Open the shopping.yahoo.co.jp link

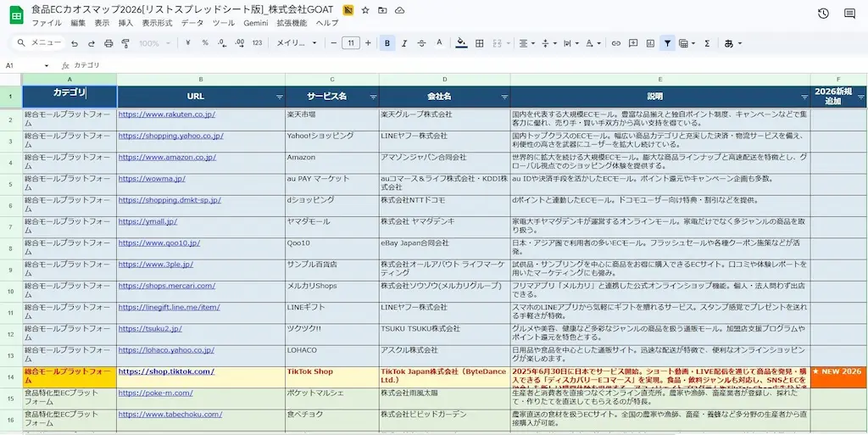pos(171,136)
